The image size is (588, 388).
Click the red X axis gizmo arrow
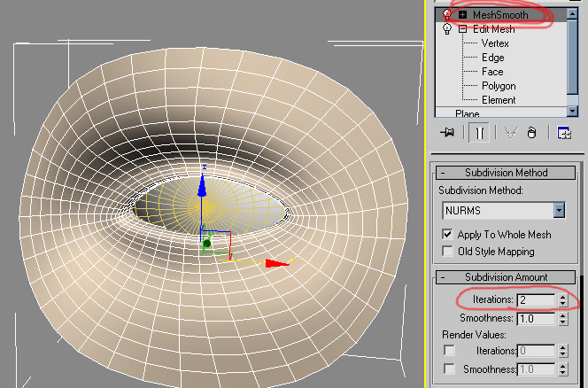[277, 263]
